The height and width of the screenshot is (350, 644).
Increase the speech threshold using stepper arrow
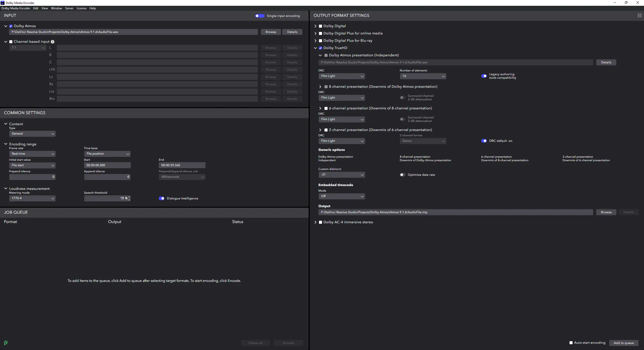[129, 197]
